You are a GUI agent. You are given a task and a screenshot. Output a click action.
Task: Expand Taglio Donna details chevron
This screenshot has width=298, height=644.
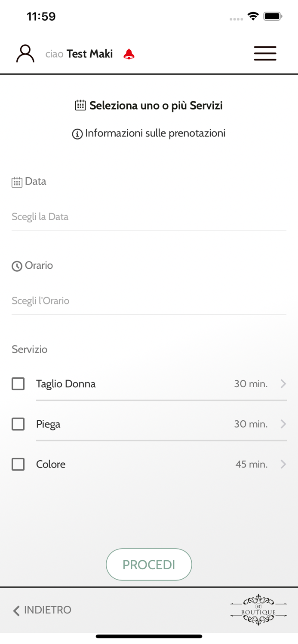pos(283,384)
